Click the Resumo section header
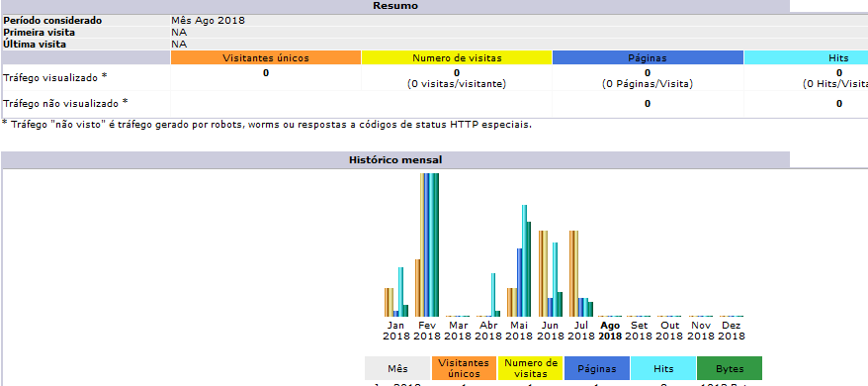 pyautogui.click(x=395, y=6)
